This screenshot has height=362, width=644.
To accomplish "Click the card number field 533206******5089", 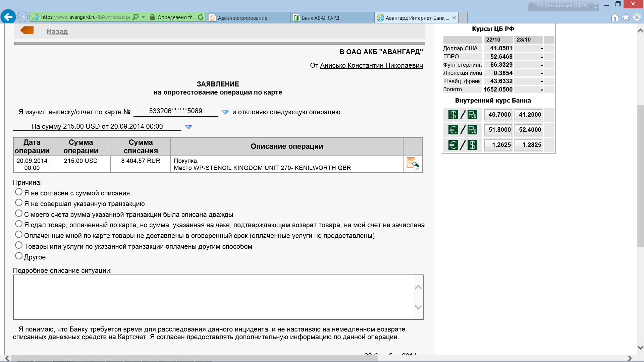I will click(x=175, y=111).
